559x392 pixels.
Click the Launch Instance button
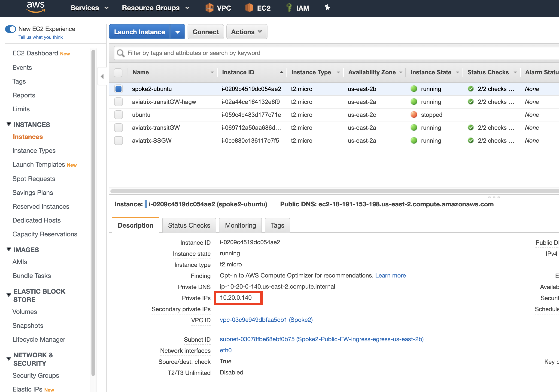[x=140, y=32]
